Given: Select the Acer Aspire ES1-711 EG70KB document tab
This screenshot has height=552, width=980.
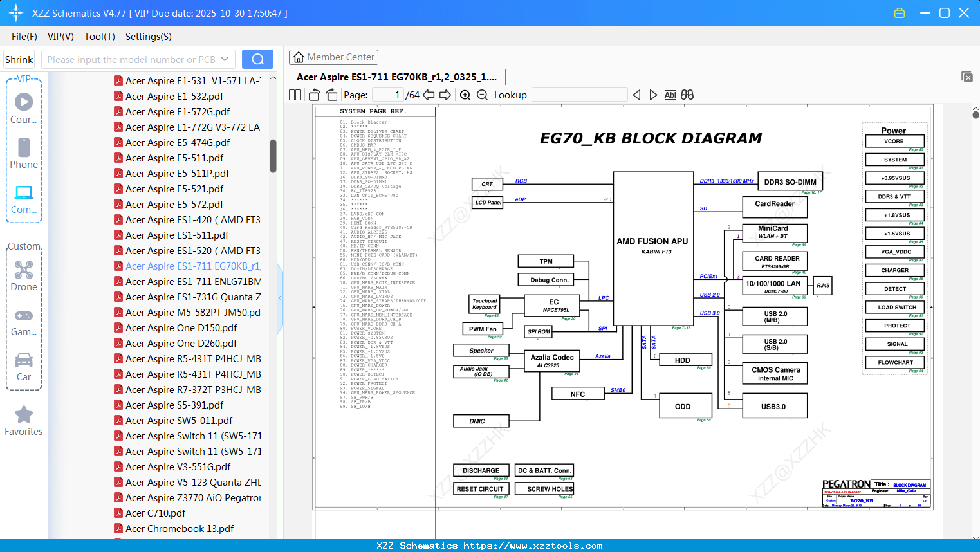Looking at the screenshot, I should pyautogui.click(x=396, y=77).
